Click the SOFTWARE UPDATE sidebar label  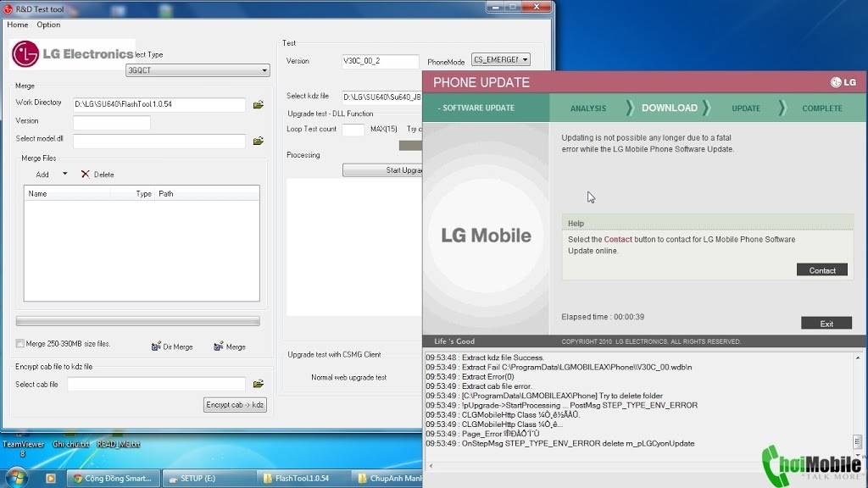pos(476,108)
